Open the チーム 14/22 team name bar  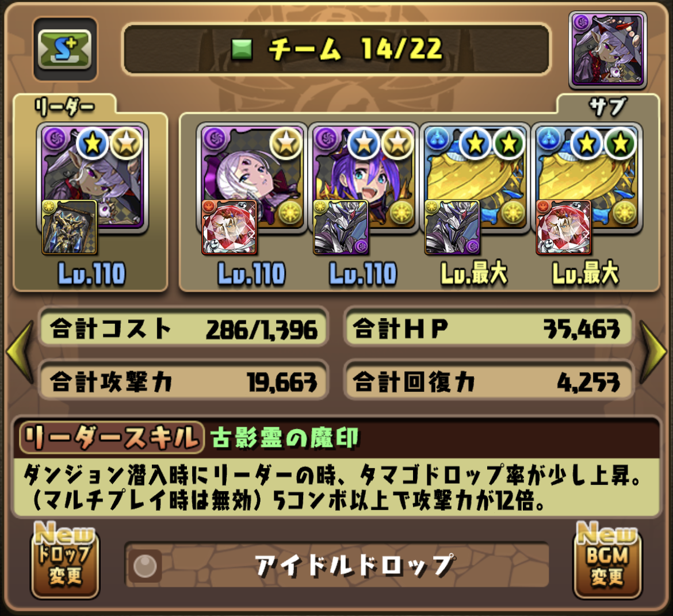336,49
